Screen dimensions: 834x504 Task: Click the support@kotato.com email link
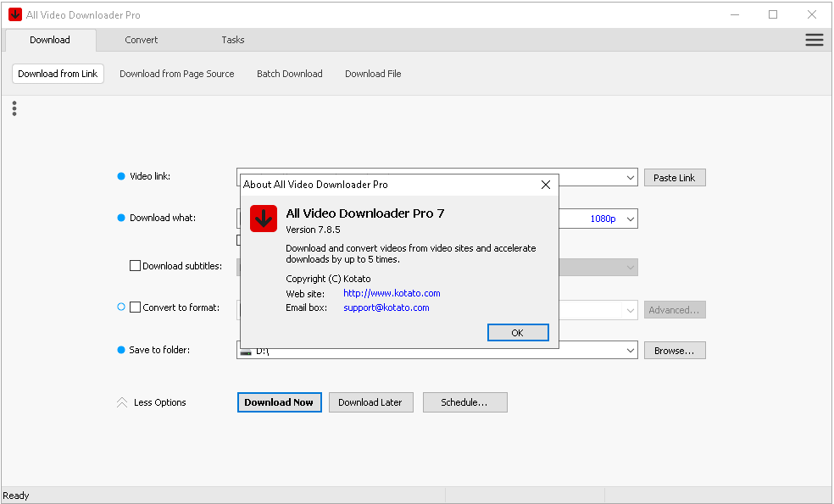(x=386, y=307)
